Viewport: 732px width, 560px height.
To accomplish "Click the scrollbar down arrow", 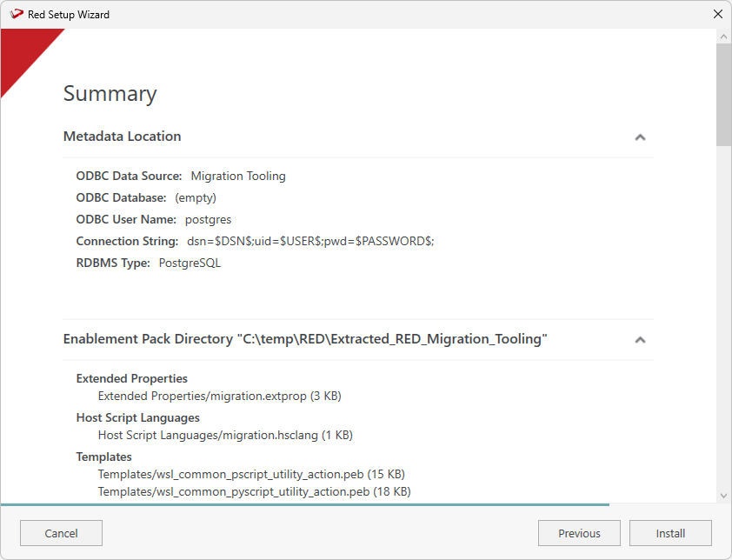I will (x=723, y=495).
